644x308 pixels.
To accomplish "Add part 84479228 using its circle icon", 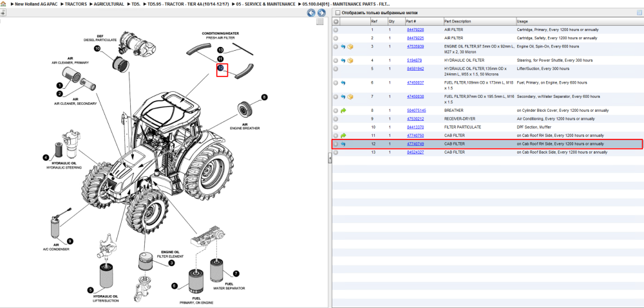I will coord(336,30).
